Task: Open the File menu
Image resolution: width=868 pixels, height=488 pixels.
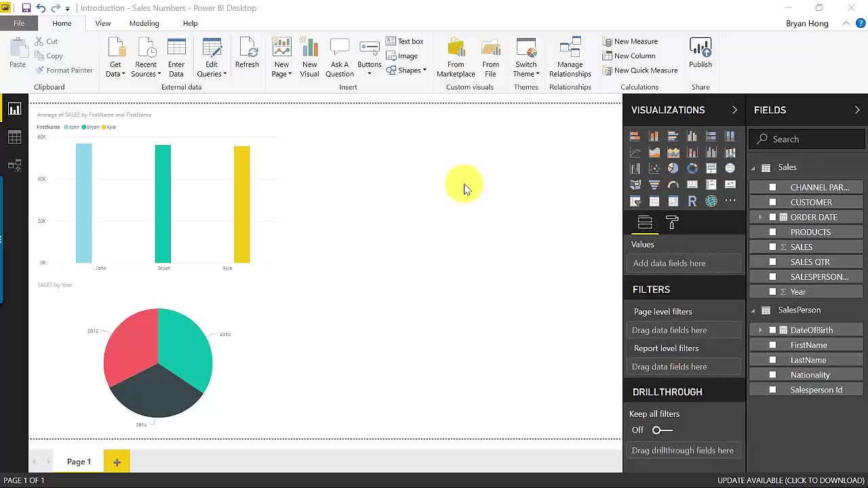Action: [x=19, y=23]
